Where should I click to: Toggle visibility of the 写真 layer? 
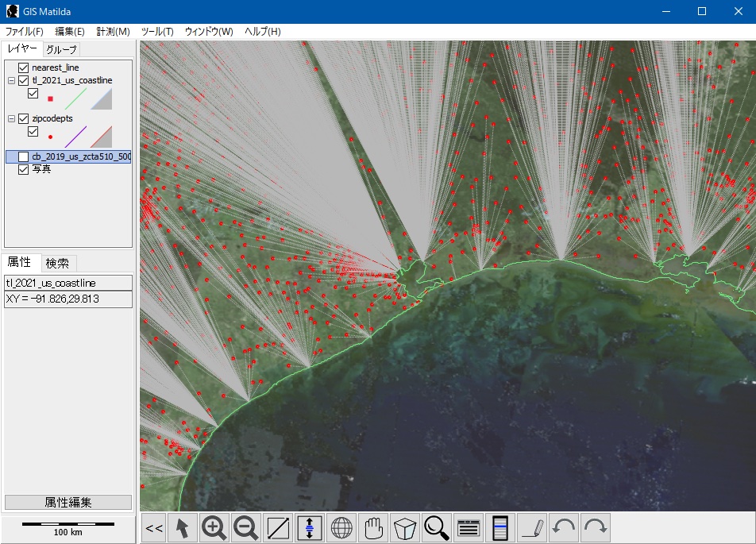tap(23, 169)
